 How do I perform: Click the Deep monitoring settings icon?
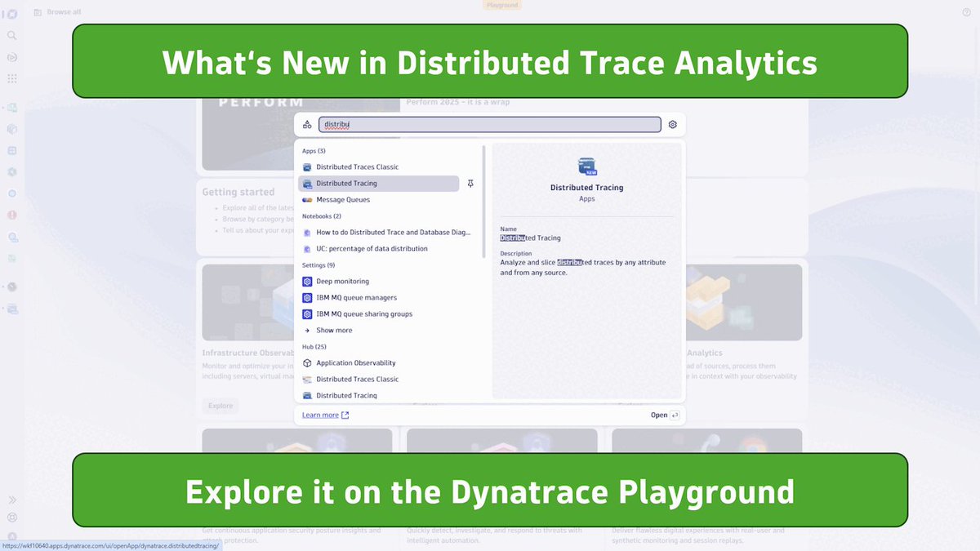[x=307, y=281]
